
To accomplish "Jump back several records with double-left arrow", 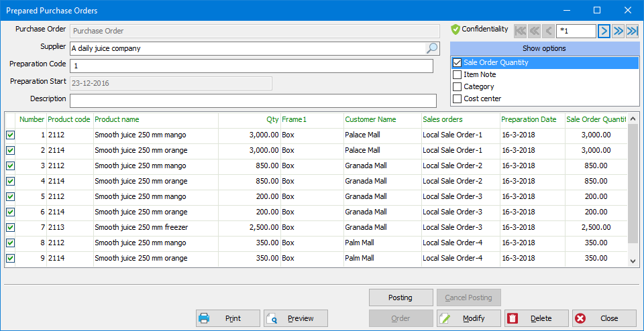I will point(534,31).
